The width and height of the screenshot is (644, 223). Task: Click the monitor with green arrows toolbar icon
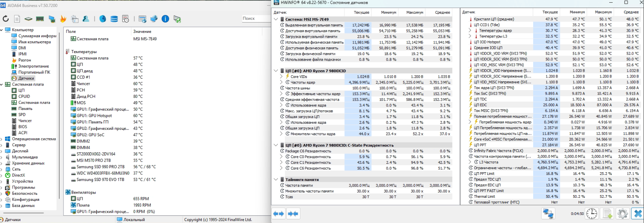coord(177,19)
